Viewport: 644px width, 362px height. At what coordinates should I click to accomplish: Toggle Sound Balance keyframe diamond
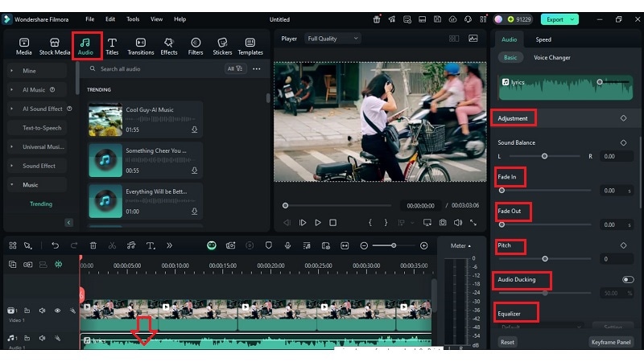click(623, 142)
